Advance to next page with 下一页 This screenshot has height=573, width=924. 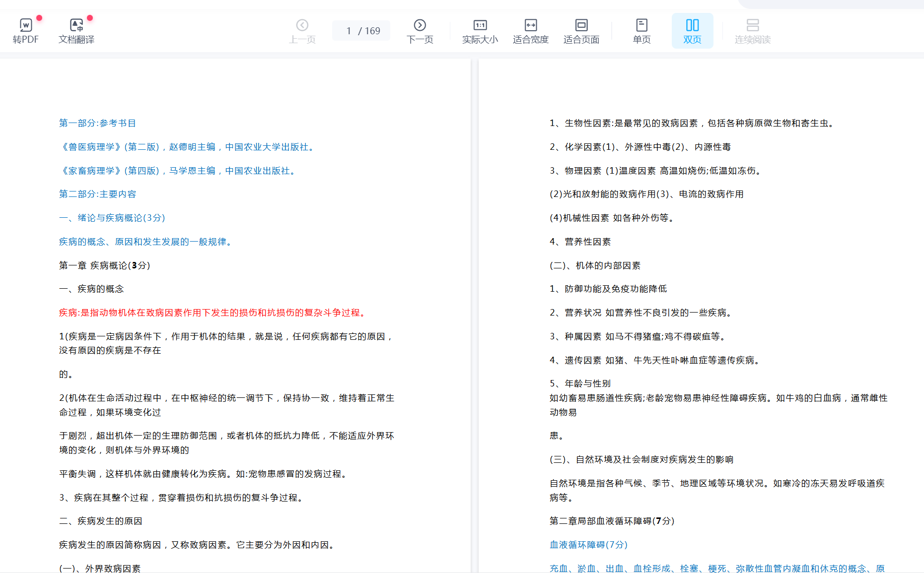click(x=420, y=31)
